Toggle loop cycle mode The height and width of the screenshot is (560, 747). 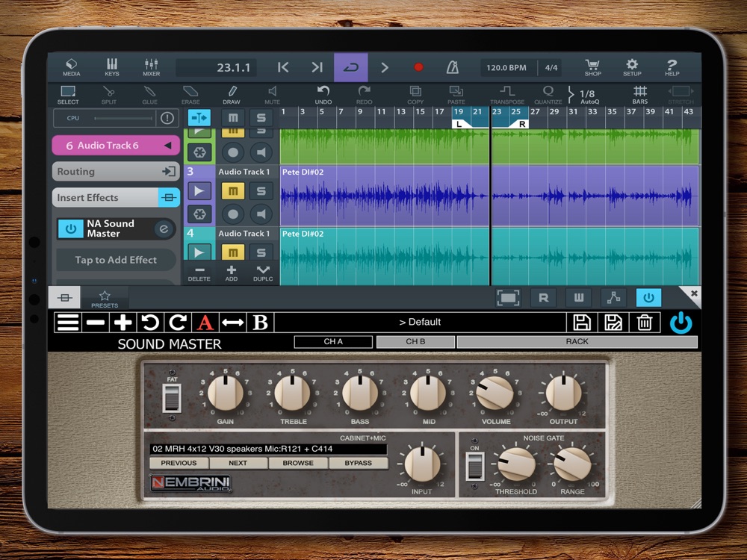[350, 67]
